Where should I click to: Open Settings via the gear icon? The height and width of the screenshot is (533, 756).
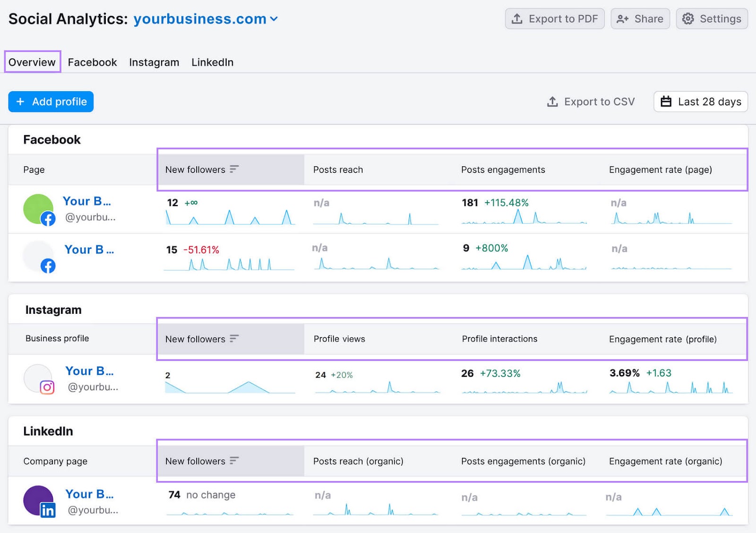click(688, 19)
